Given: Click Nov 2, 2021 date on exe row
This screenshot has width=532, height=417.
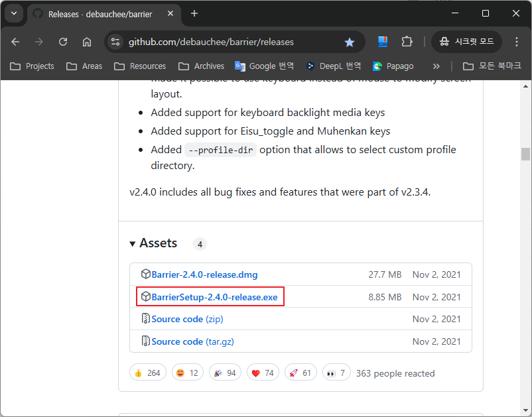Looking at the screenshot, I should 436,297.
